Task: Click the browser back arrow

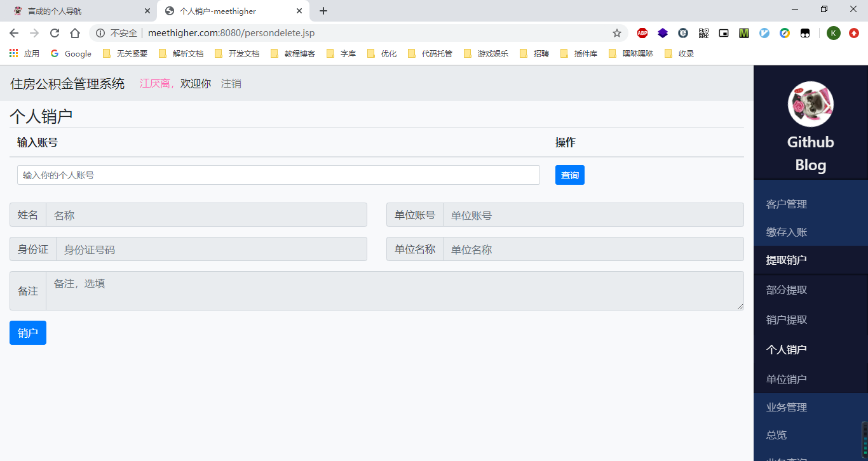Action: [x=14, y=33]
